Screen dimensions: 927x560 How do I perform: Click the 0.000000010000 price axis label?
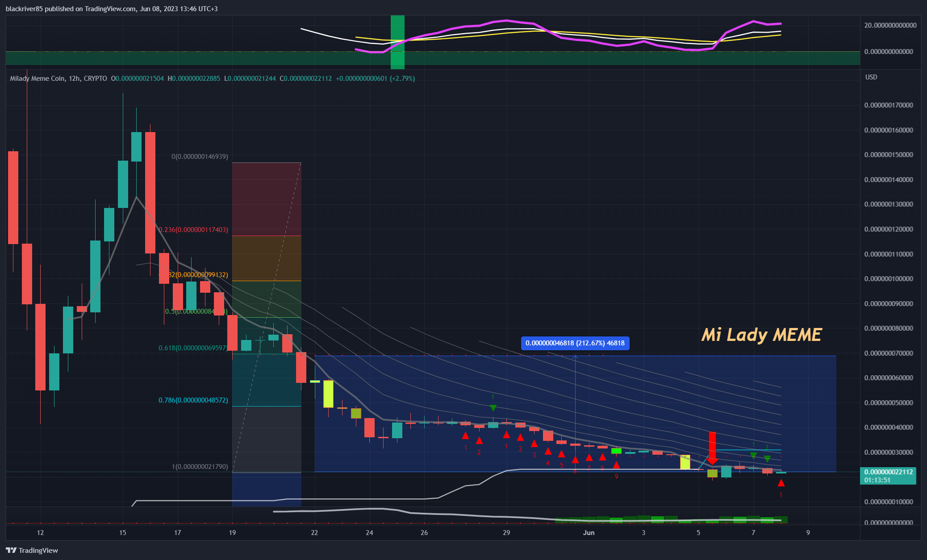click(x=889, y=502)
